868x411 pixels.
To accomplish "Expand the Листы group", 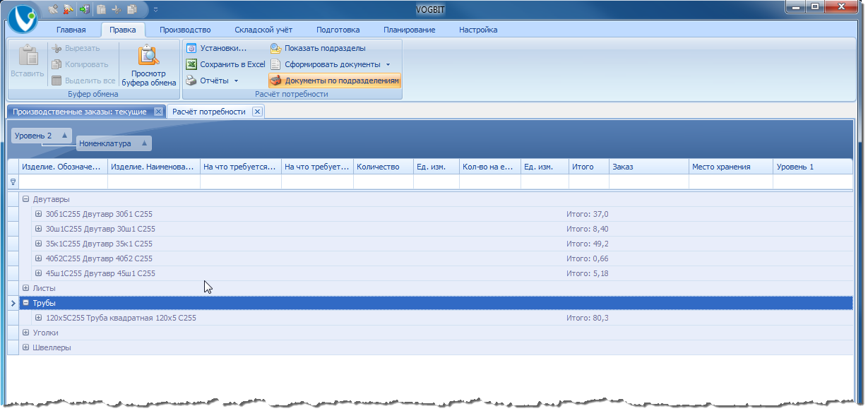I will point(25,288).
